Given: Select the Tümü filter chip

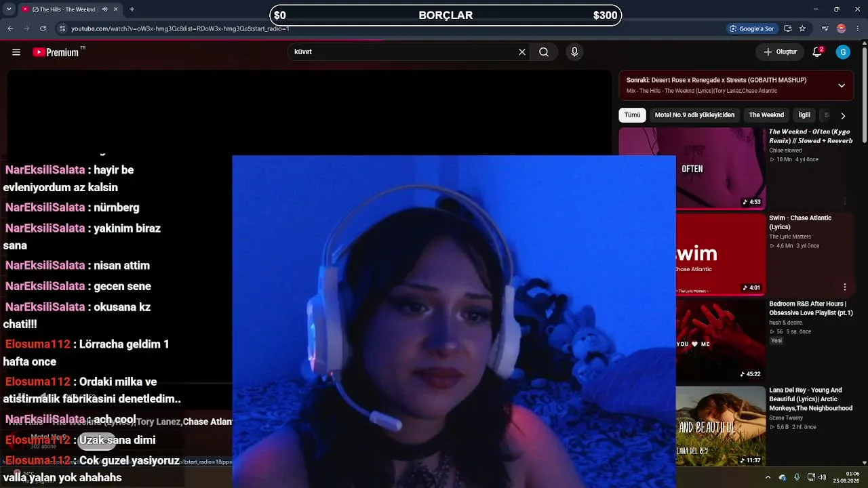Looking at the screenshot, I should pyautogui.click(x=632, y=115).
